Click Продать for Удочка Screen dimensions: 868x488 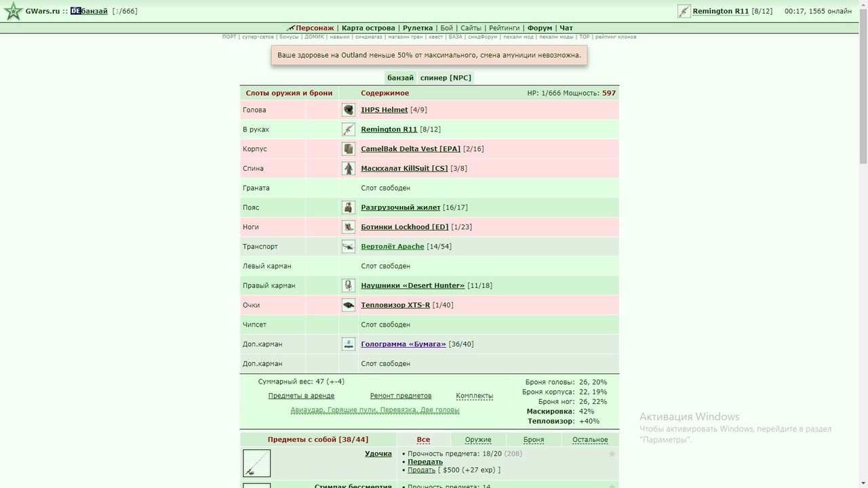422,470
